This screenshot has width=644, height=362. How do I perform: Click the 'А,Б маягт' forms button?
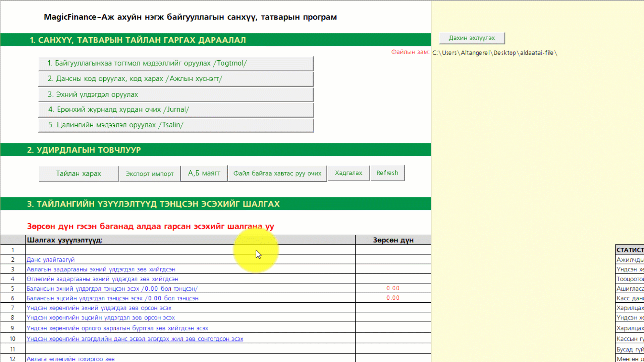click(204, 173)
